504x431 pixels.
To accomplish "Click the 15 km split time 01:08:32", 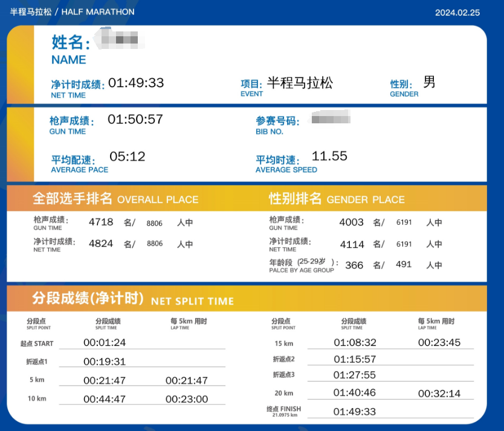I will coord(355,343).
